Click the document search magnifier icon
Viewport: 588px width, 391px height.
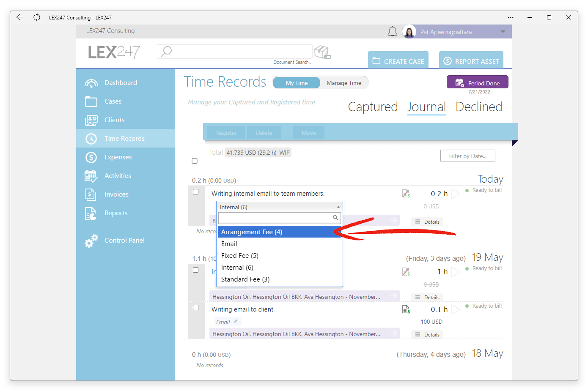[x=167, y=51]
